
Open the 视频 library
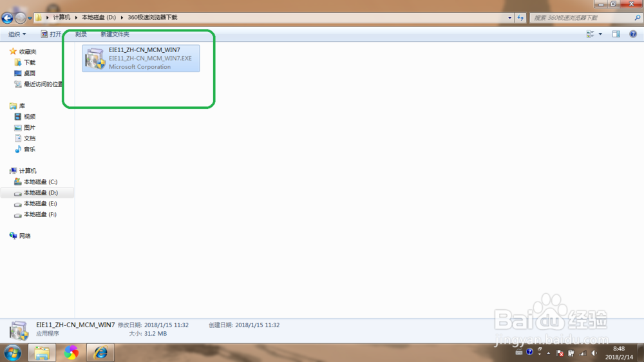30,117
